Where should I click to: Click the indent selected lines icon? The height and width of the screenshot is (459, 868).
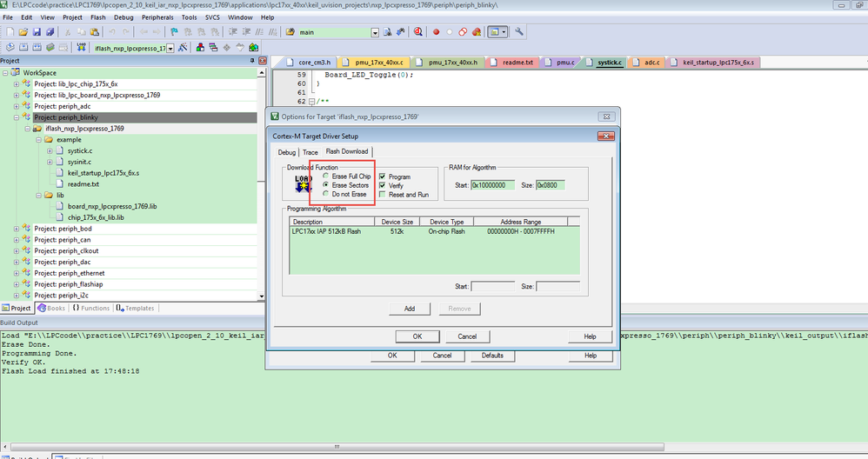(x=233, y=32)
